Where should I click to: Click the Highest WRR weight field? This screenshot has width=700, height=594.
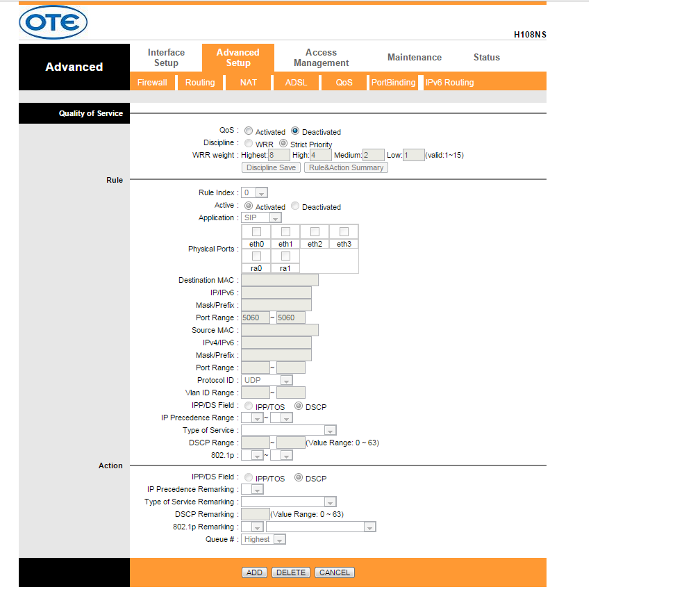coord(279,155)
